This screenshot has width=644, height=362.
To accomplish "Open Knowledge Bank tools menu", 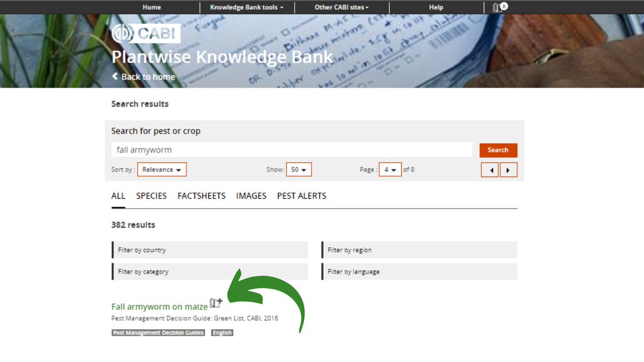I will [246, 7].
